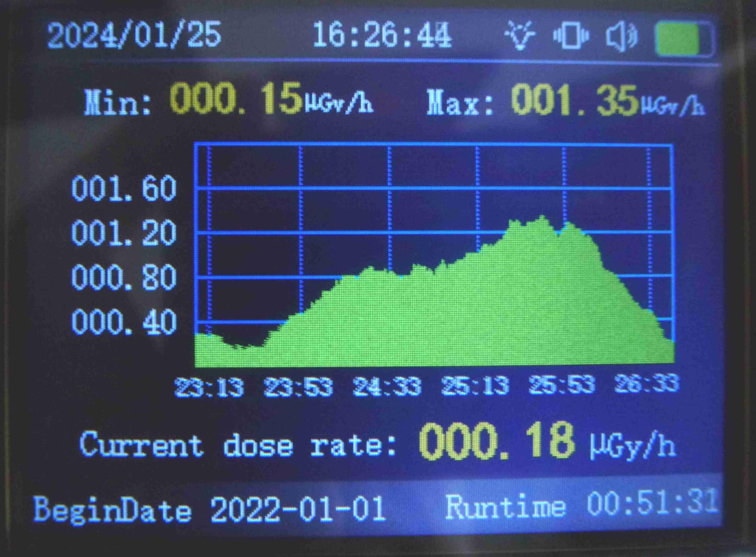Tap the current reading 000.18
The image size is (756, 557).
497,441
